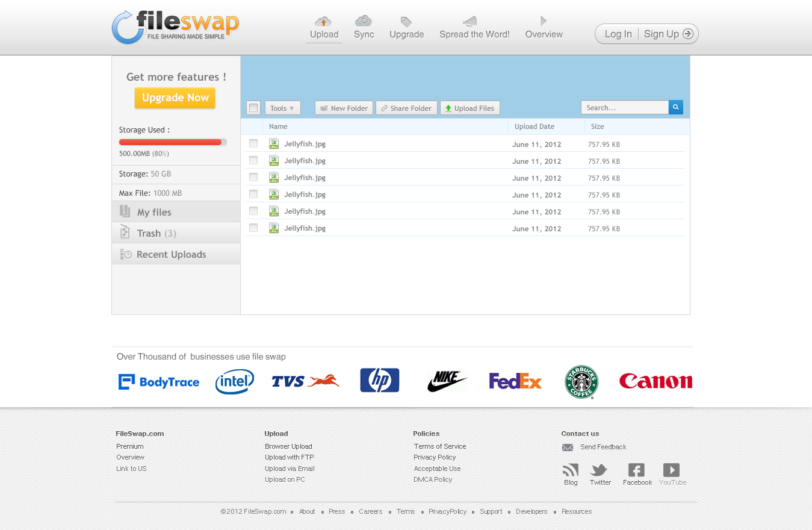
Task: Open the Blog RSS icon
Action: click(570, 470)
